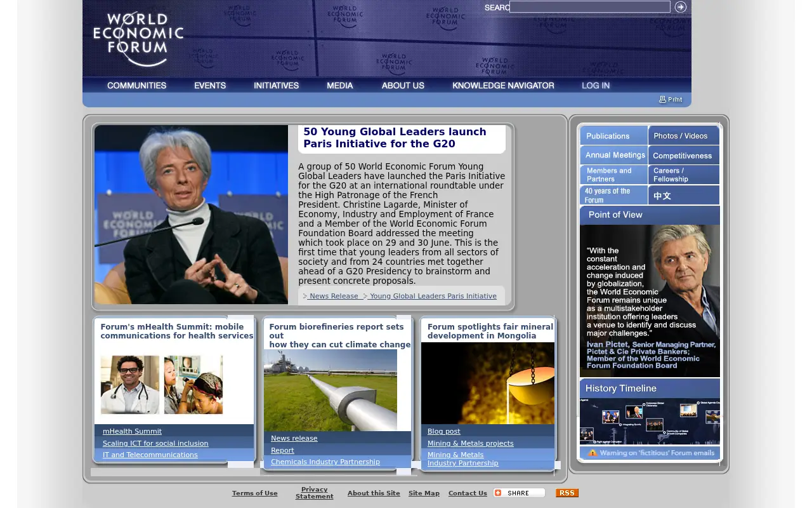Screen dimensions: 812x508
Task: Go to the Log In page
Action: click(x=596, y=86)
